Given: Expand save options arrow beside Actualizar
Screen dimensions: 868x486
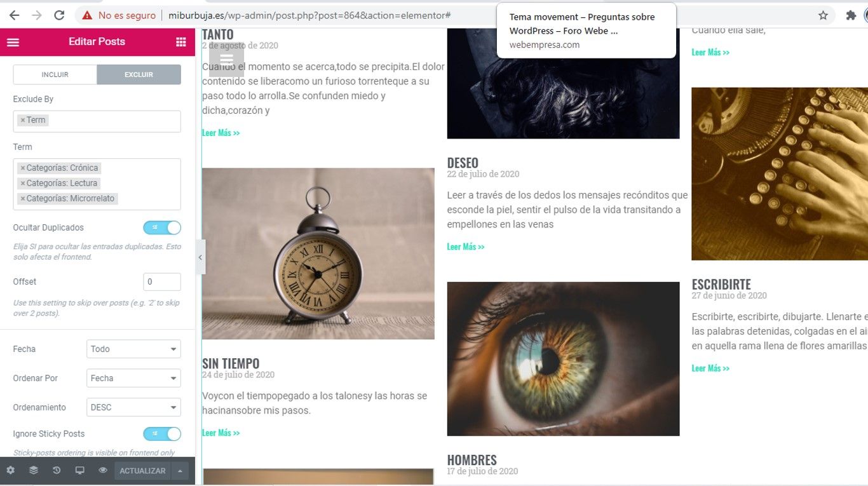Looking at the screenshot, I should click(180, 471).
